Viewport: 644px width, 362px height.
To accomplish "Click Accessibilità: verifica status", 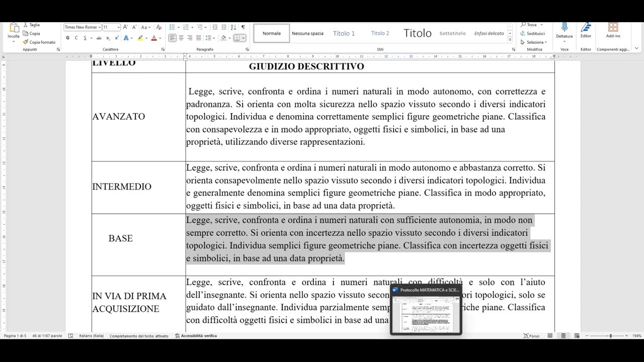I will [x=196, y=336].
